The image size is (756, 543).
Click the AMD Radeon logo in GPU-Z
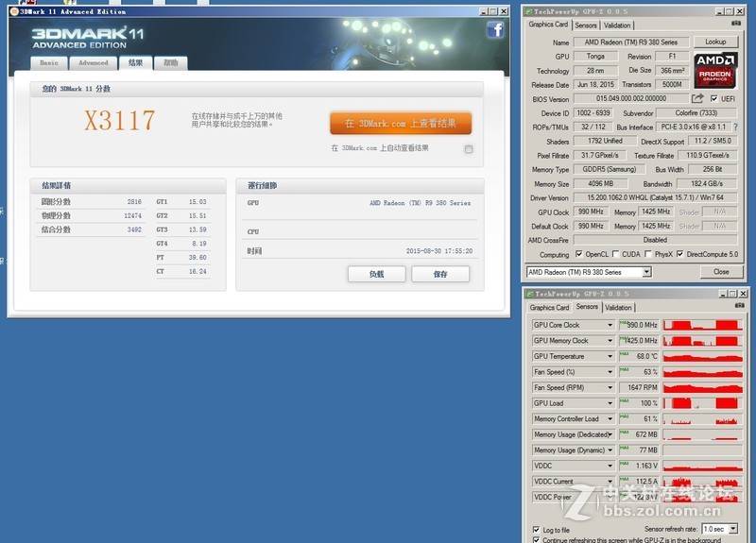point(715,70)
